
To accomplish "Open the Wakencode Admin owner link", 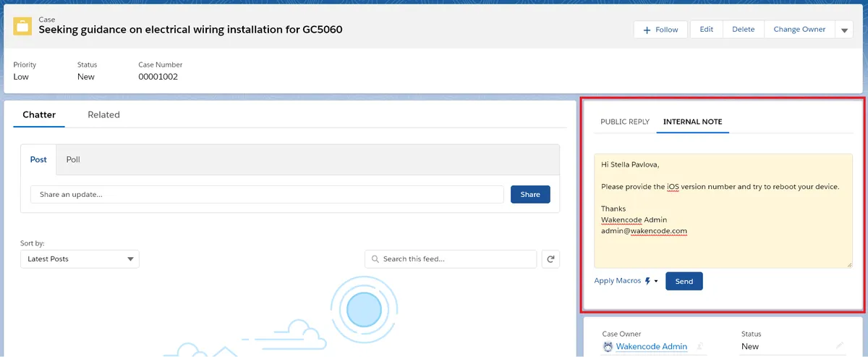I will coord(651,347).
